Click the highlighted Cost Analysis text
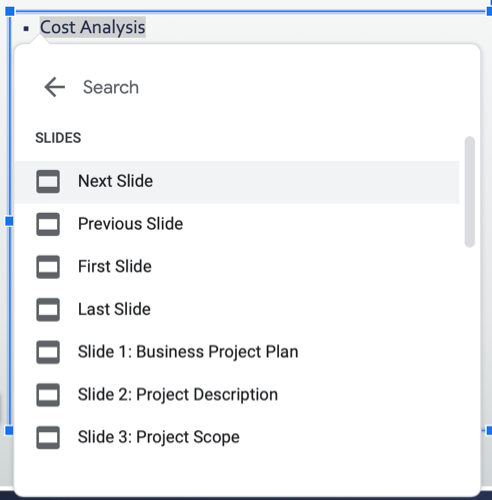The width and height of the screenshot is (492, 500). point(93,27)
